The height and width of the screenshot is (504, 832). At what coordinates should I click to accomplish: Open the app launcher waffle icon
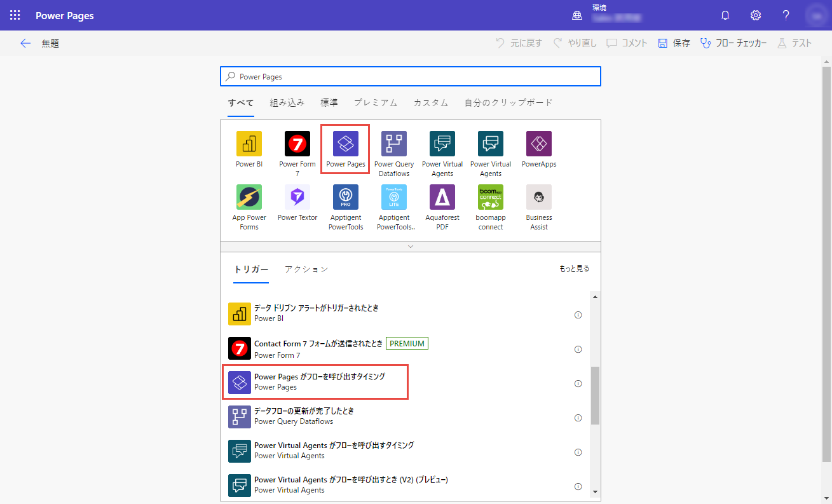15,15
